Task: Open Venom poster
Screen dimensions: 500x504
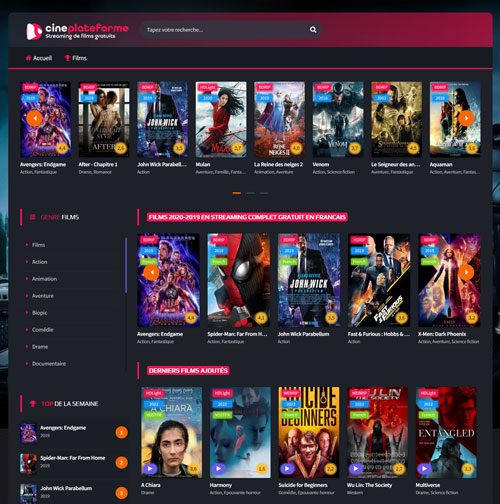Action: click(338, 119)
